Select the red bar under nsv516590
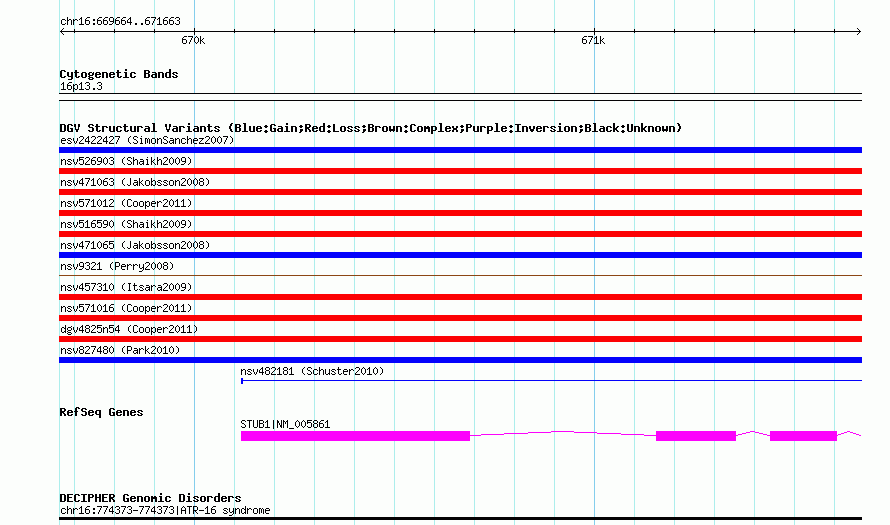The image size is (890, 525). coord(460,234)
